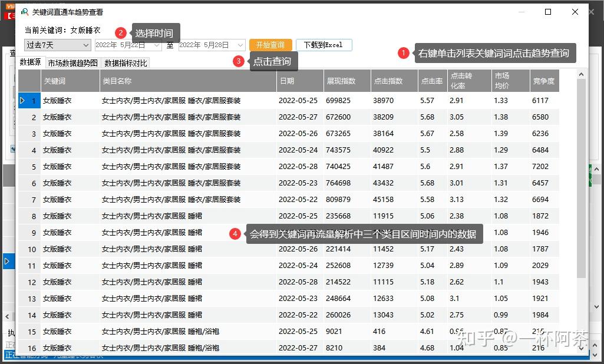The height and width of the screenshot is (364, 604).
Task: Select row 1 header with arrow indicator
Action: pos(29,101)
